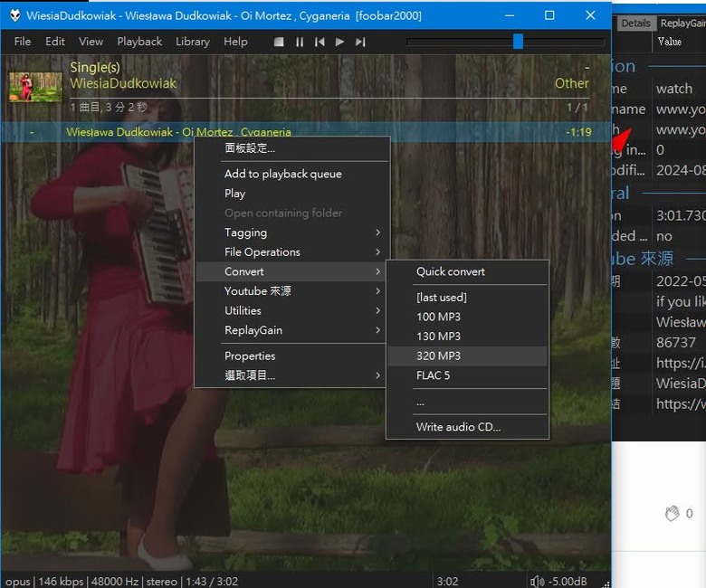Open Properties from context menu
Screen dimensions: 706x588
pos(291,356)
